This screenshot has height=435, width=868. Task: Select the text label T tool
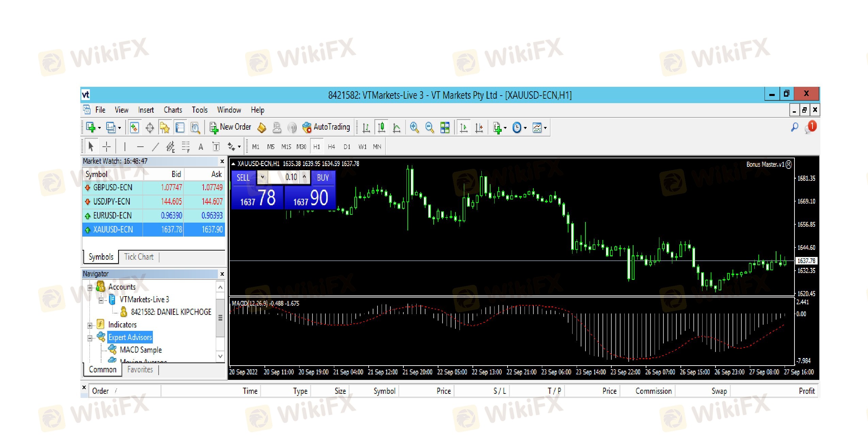tap(216, 147)
